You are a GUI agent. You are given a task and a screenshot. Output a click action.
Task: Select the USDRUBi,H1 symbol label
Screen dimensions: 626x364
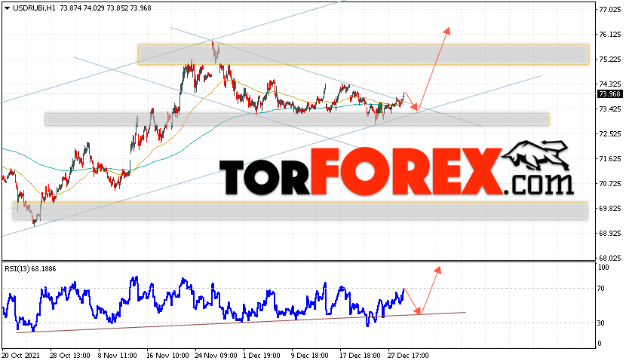pos(35,8)
